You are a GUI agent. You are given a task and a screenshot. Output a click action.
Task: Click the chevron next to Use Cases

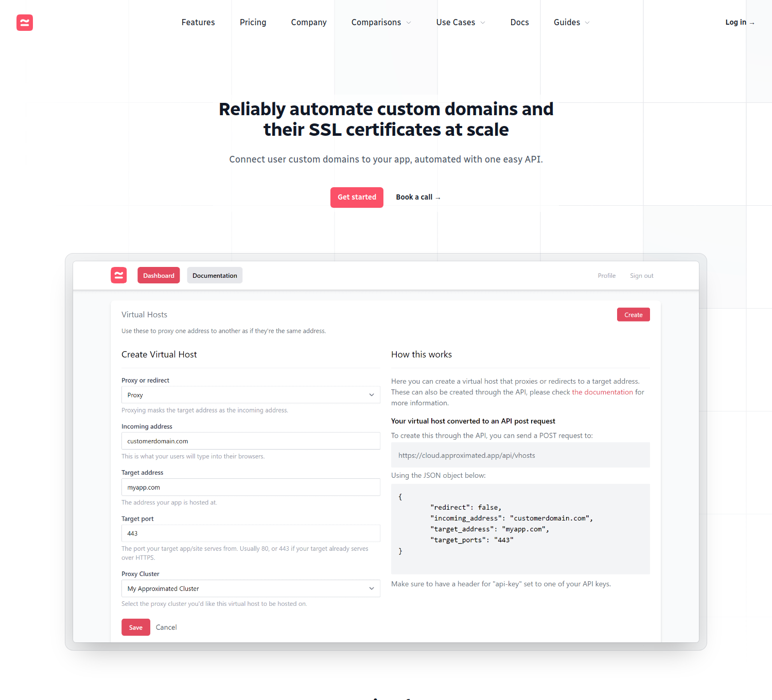[483, 23]
